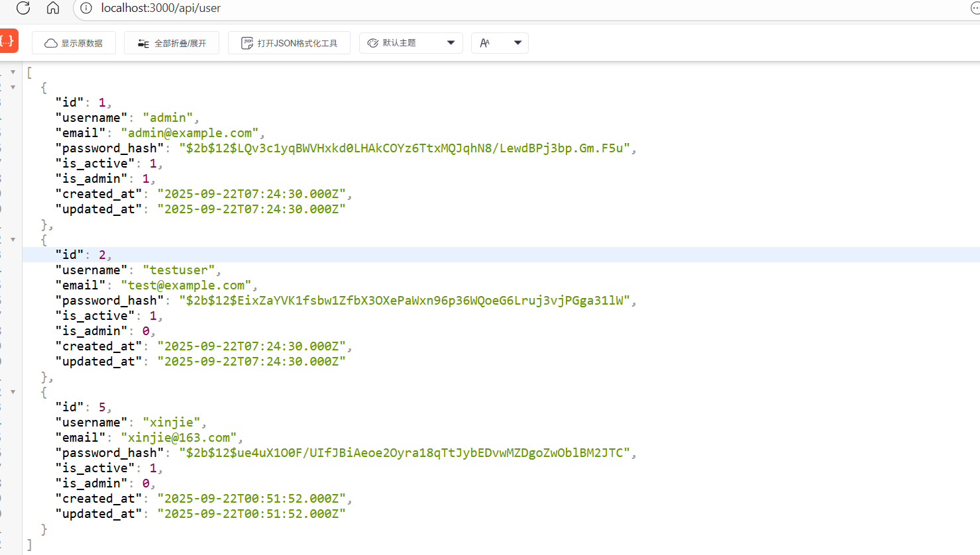
Task: Show raw data via 显示原数据
Action: (74, 43)
